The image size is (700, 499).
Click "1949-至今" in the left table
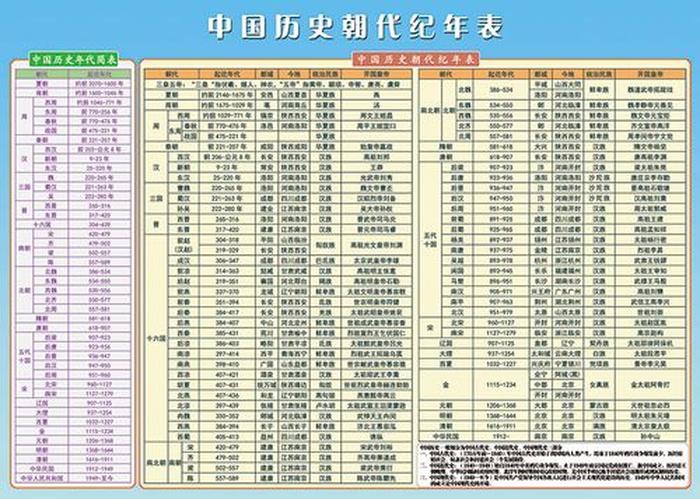100,478
